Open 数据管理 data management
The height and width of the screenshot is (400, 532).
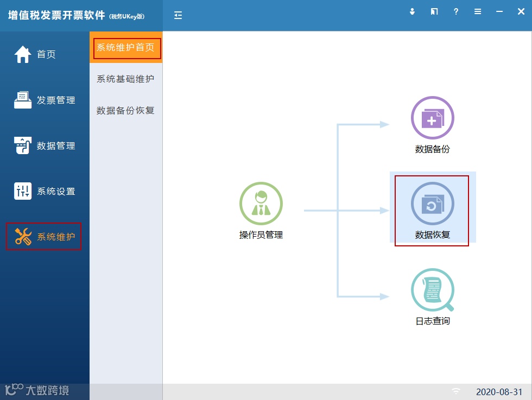(45, 145)
